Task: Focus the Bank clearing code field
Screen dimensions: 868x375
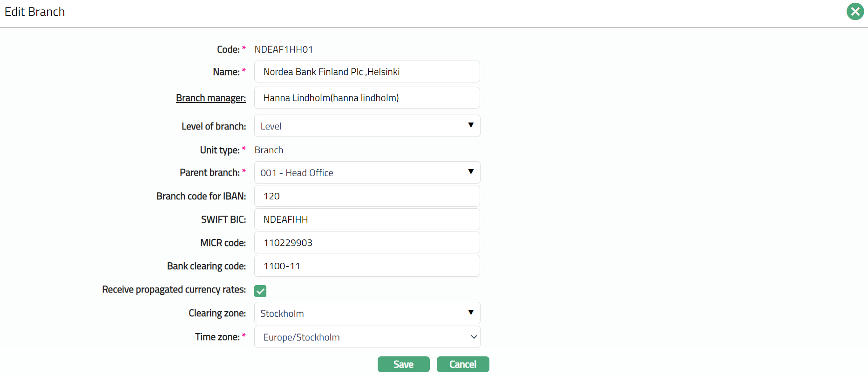Action: click(367, 266)
